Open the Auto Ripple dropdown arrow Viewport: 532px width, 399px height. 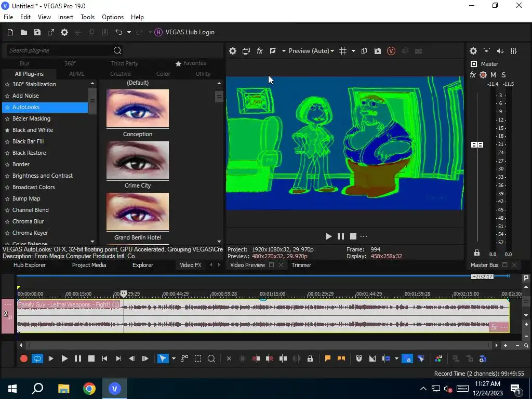[396, 358]
